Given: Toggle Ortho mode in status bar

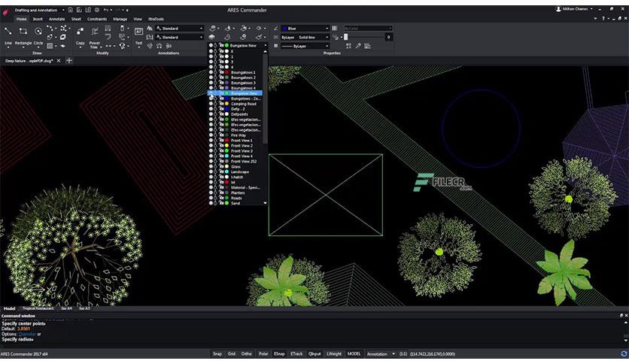Looking at the screenshot, I should (246, 353).
